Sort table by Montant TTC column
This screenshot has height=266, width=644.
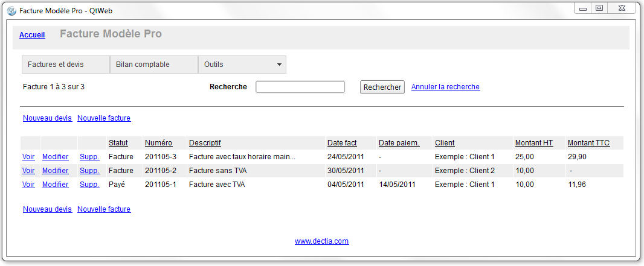pos(588,143)
